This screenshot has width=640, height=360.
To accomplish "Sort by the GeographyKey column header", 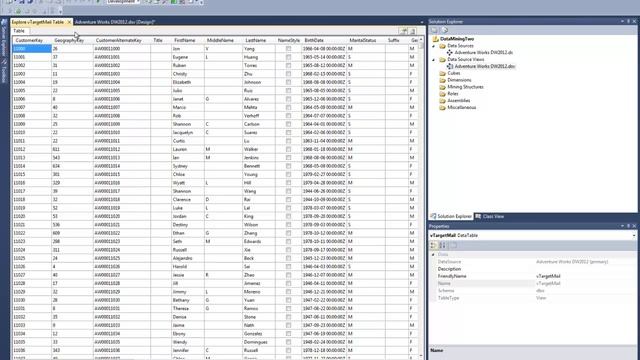I will point(72,40).
